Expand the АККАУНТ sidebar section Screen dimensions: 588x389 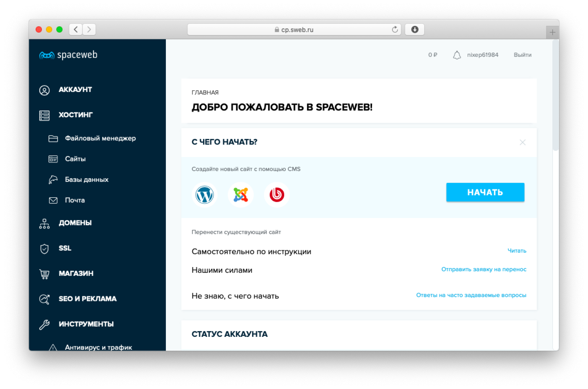pos(75,90)
